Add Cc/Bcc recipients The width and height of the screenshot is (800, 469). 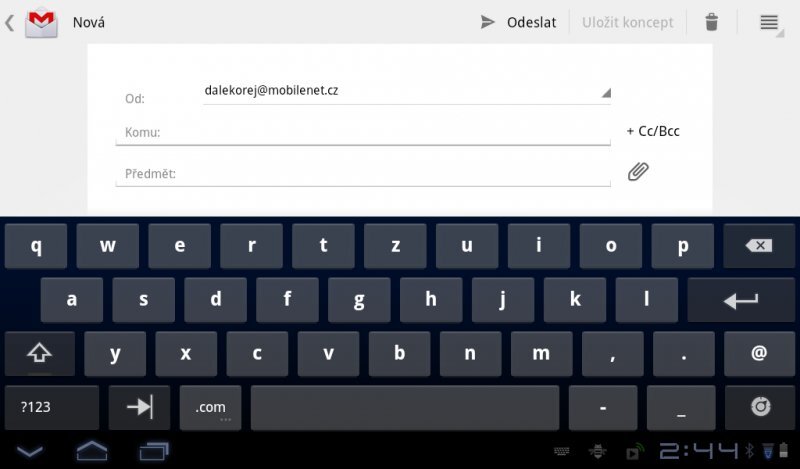coord(653,131)
